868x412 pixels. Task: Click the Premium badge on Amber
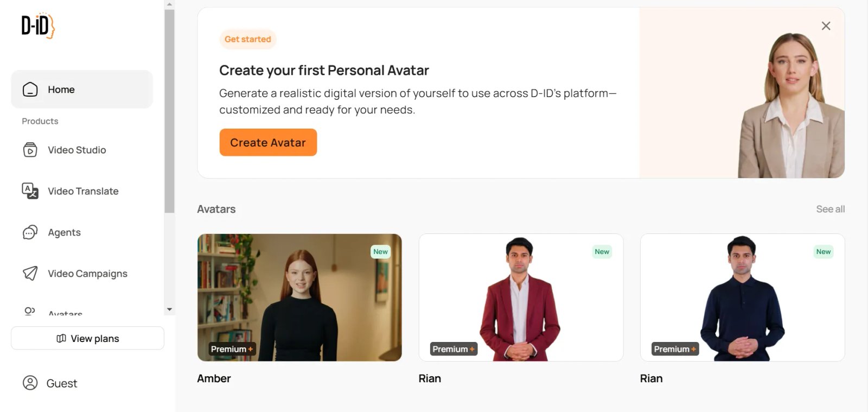tap(232, 349)
